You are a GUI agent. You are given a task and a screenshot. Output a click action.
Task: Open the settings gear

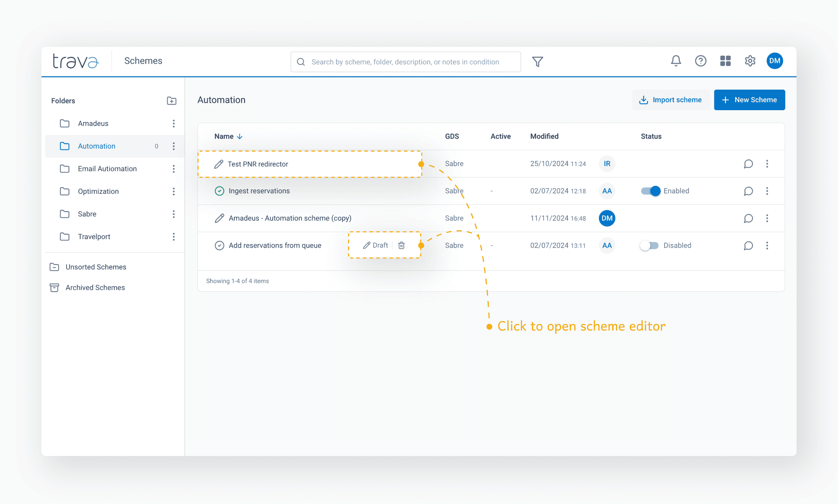[750, 61]
